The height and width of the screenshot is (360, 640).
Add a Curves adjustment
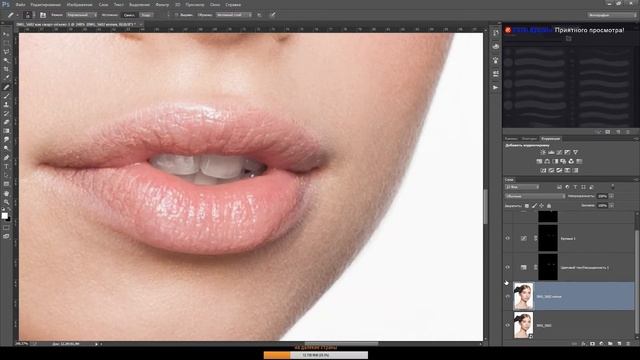pos(559,152)
